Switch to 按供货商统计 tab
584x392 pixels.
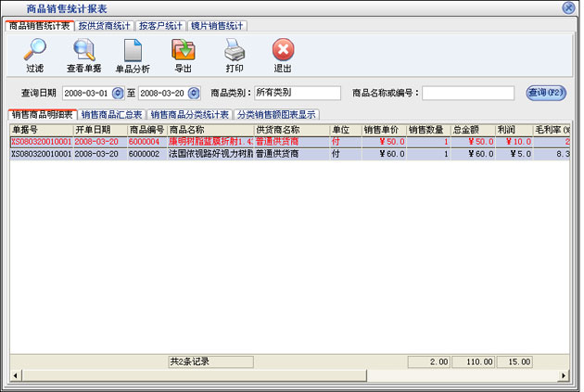105,25
